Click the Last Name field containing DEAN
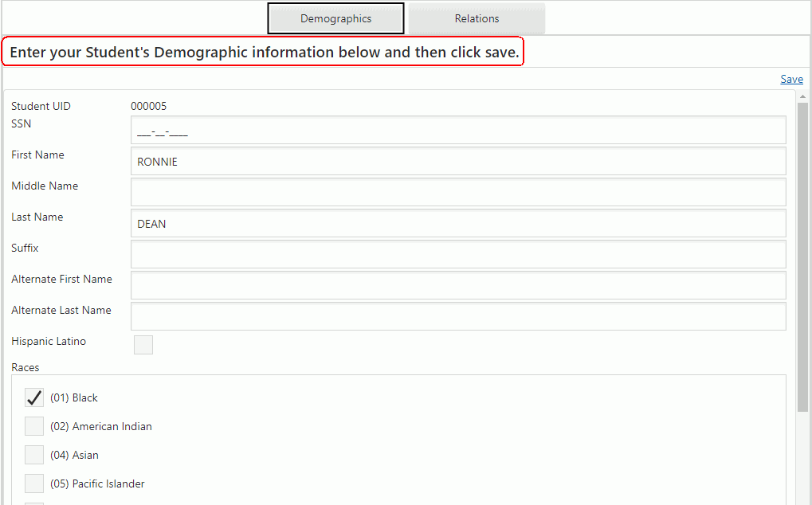This screenshot has width=812, height=505. point(458,223)
